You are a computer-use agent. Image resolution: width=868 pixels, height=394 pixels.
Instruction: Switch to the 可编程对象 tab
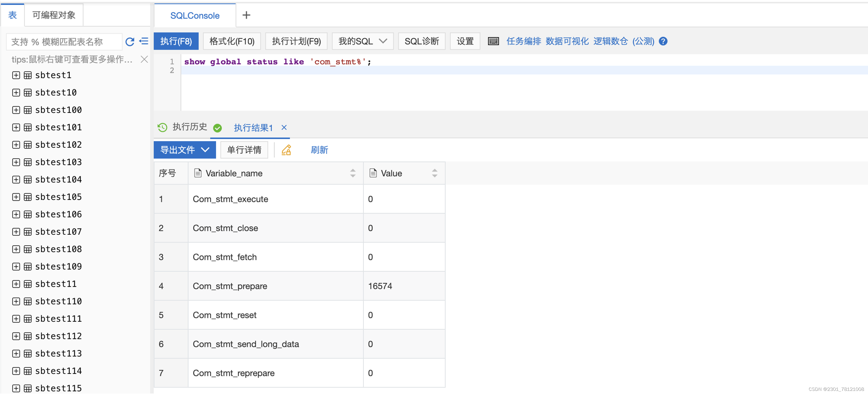point(54,15)
